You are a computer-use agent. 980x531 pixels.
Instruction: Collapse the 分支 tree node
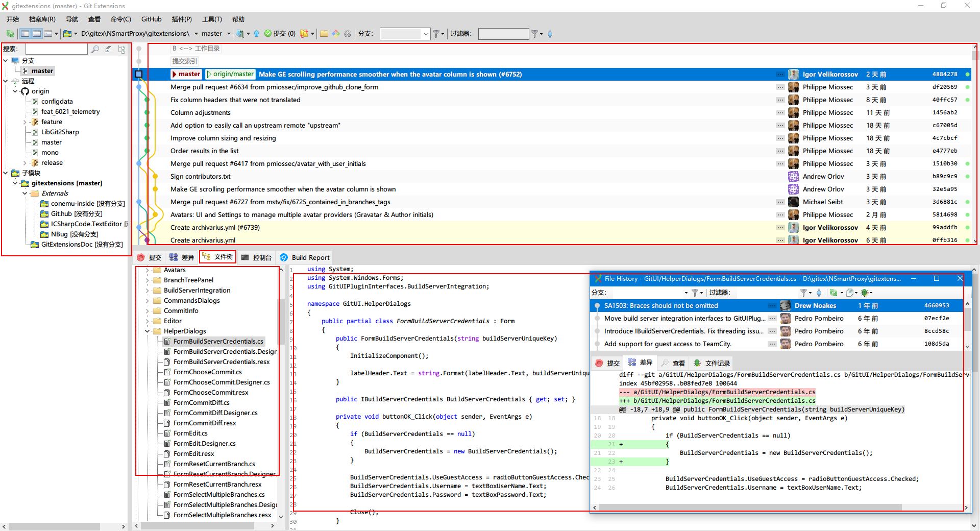tap(6, 60)
